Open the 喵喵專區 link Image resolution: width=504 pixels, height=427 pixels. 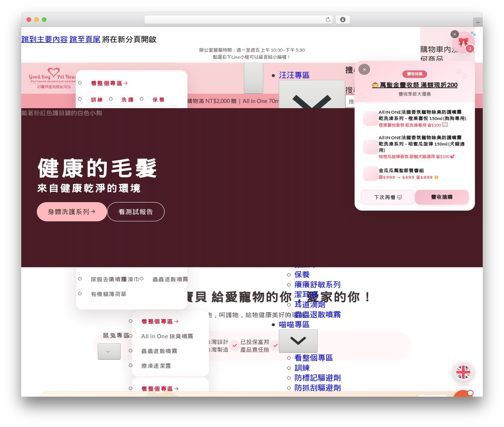click(294, 325)
